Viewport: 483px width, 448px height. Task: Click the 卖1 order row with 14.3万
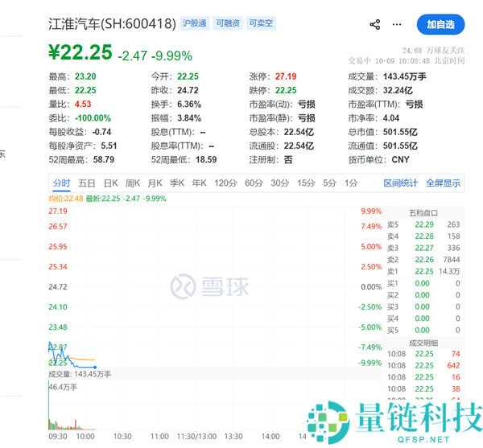point(423,271)
